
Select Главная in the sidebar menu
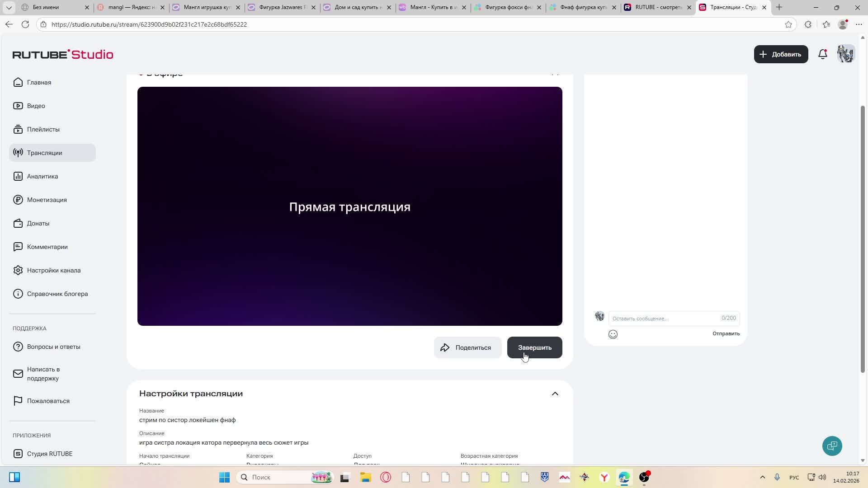(x=39, y=82)
